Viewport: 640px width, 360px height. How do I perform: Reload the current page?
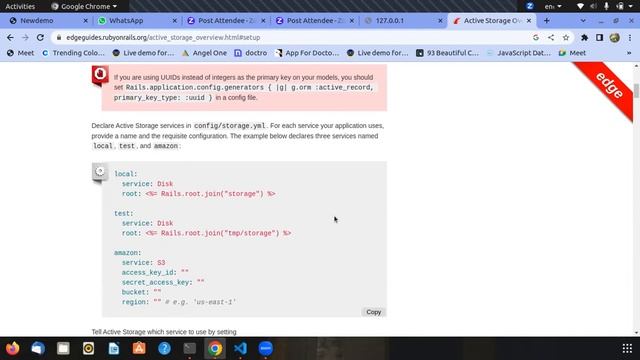click(40, 38)
